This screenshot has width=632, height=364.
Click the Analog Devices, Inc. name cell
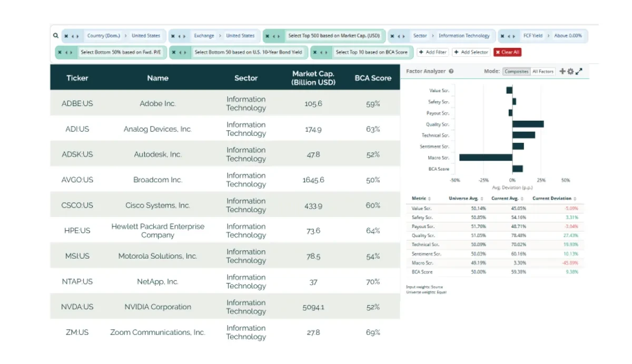point(157,129)
